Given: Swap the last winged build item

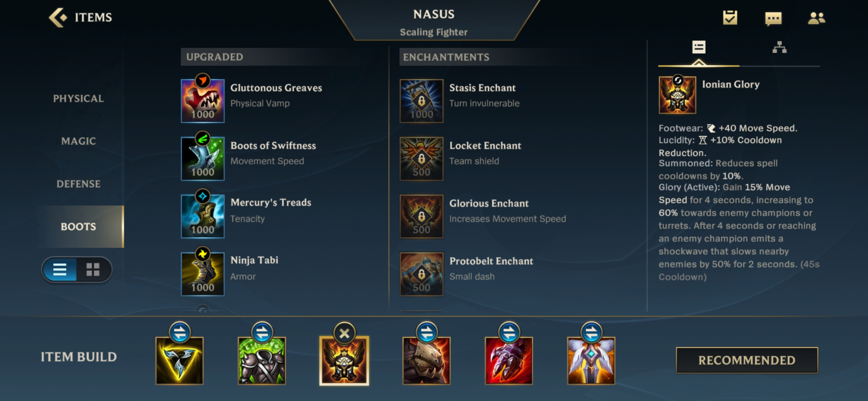Looking at the screenshot, I should pyautogui.click(x=591, y=332).
